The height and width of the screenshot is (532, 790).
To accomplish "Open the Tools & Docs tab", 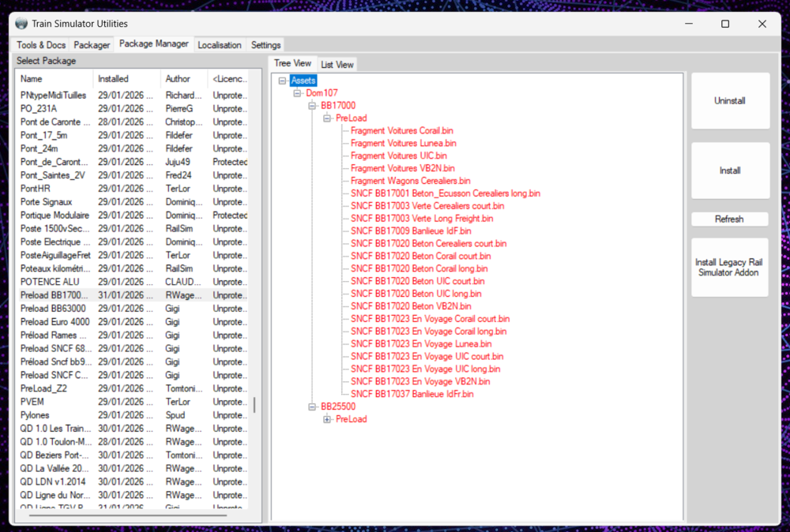I will (41, 45).
